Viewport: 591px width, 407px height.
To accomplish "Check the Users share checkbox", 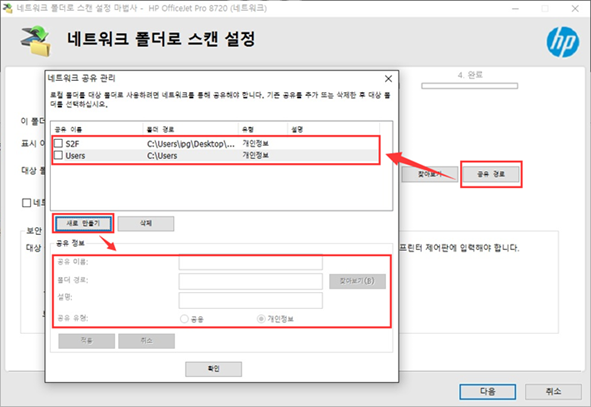I will [x=58, y=155].
